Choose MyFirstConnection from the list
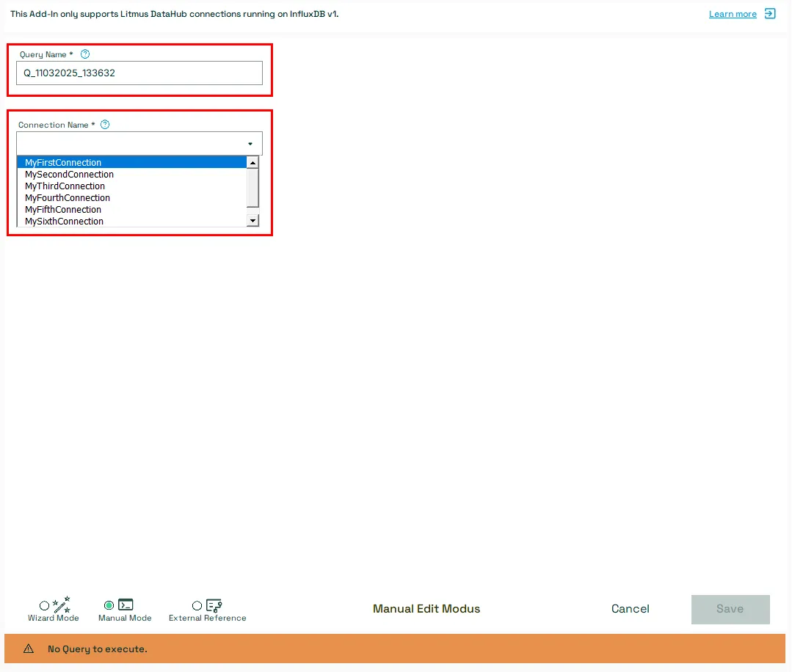Image resolution: width=792 pixels, height=672 pixels. (131, 162)
